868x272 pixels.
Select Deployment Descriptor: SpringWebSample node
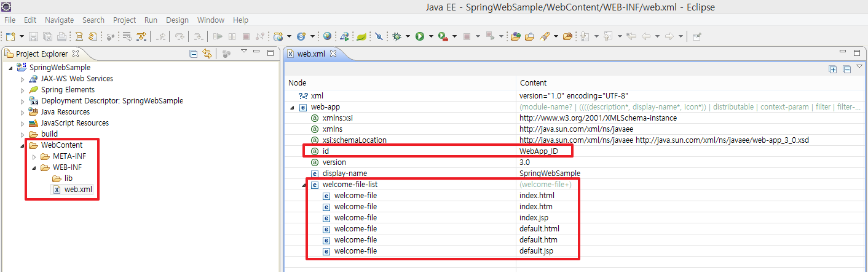pyautogui.click(x=112, y=101)
